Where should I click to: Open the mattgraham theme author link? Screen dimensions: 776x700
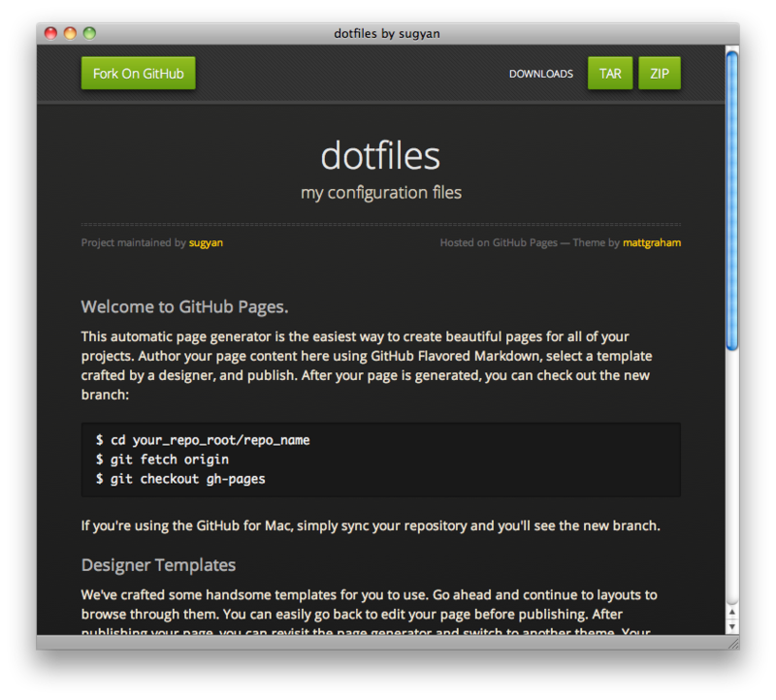point(652,243)
